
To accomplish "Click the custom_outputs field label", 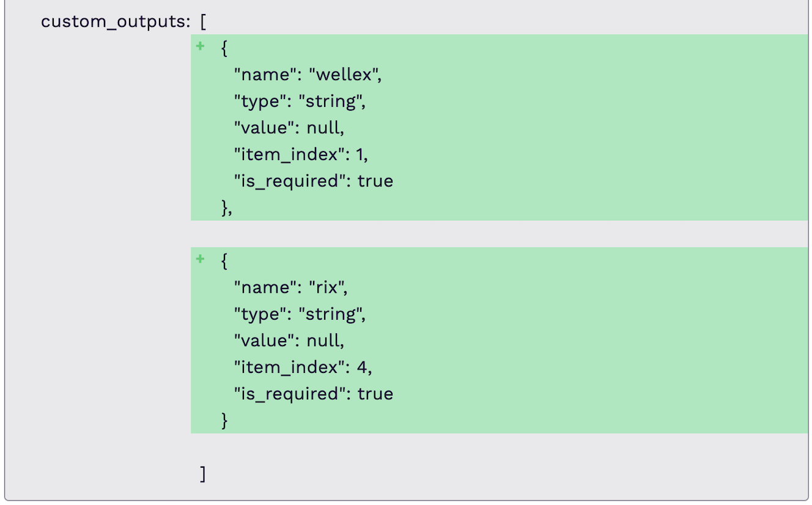I will click(x=115, y=21).
